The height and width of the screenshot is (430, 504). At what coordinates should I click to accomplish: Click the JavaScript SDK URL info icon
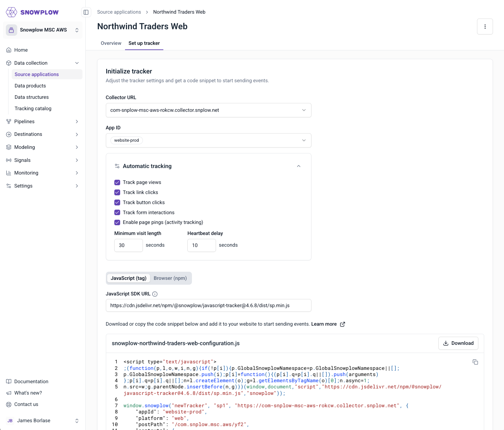(x=155, y=294)
